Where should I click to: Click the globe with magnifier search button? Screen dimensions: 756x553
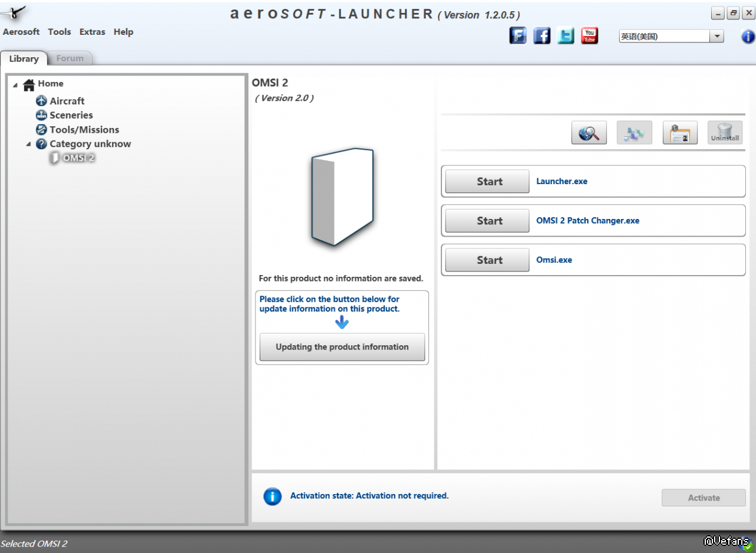pos(589,133)
